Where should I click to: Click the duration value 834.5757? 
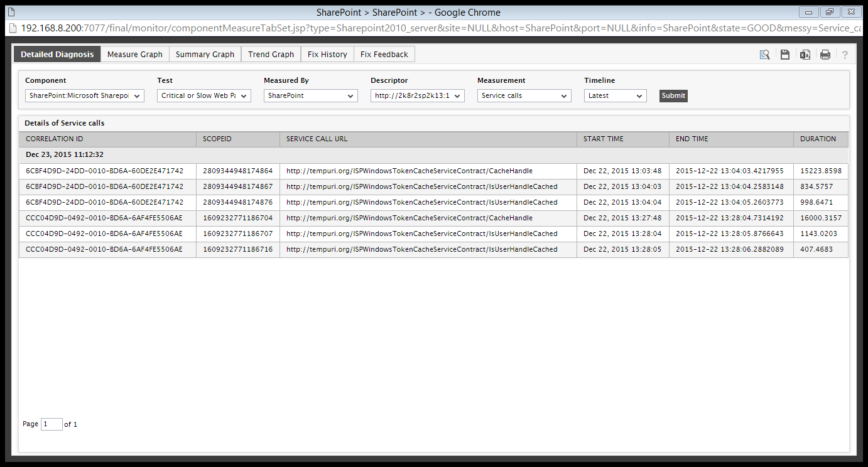tap(816, 186)
